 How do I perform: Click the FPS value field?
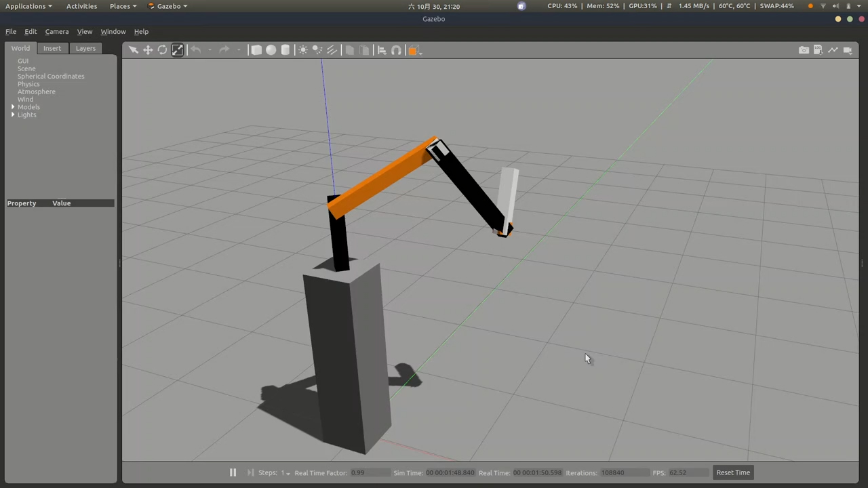click(x=688, y=472)
